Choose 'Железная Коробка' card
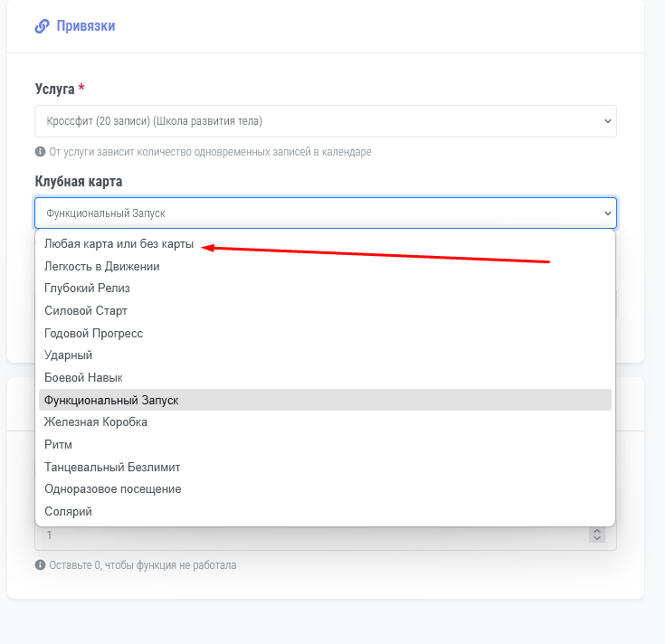 [96, 421]
